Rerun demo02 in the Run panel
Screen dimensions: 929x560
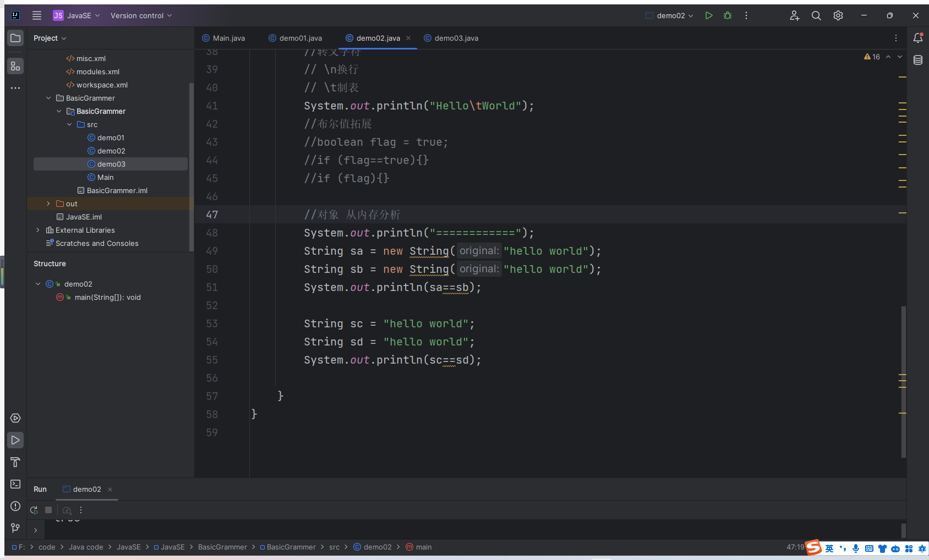pos(34,510)
